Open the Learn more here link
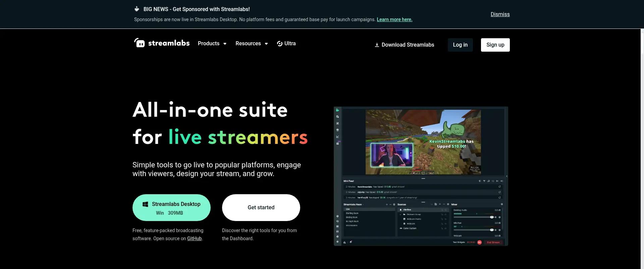644x269 pixels. click(394, 19)
